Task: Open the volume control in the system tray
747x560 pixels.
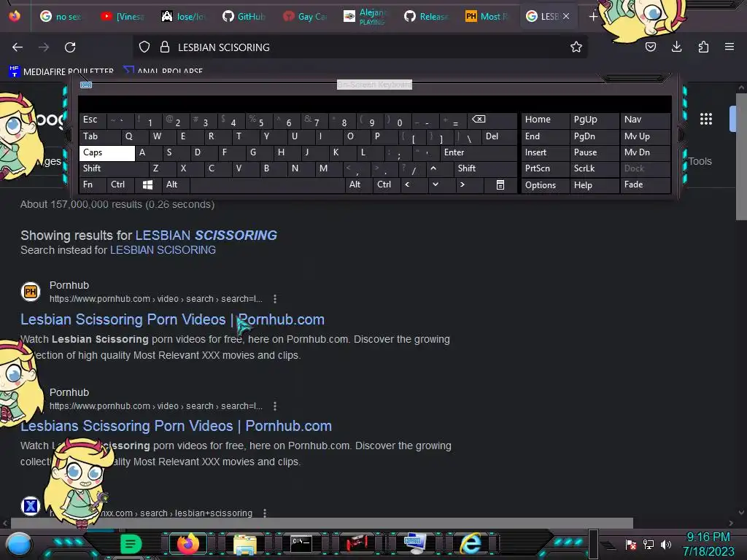Action: click(666, 544)
